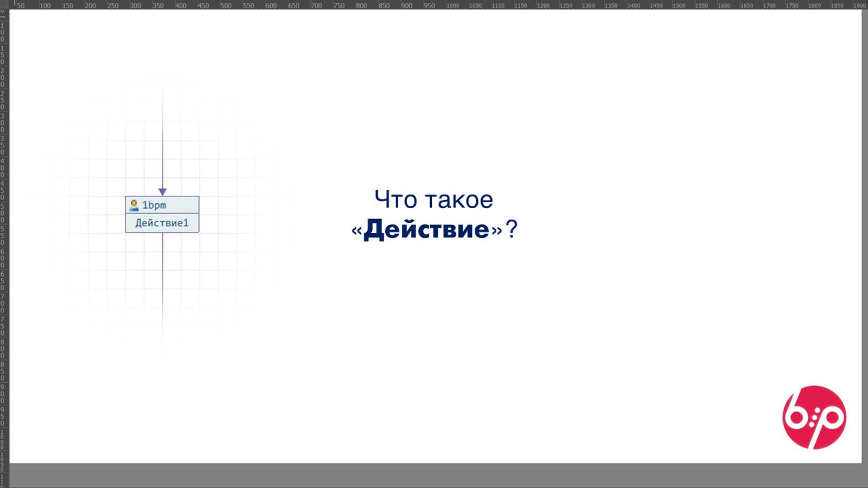Click the Действие1 label inside the block
868x488 pixels.
[x=161, y=222]
